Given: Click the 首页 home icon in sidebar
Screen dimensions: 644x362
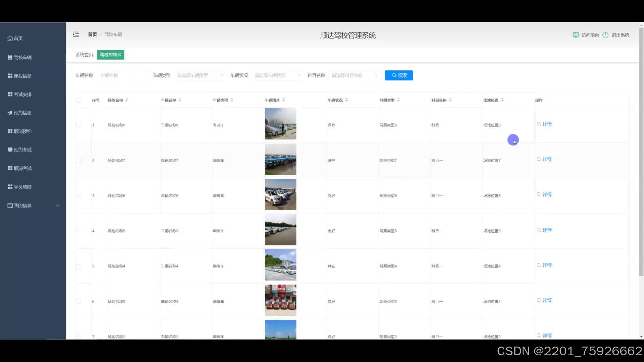Looking at the screenshot, I should point(10,39).
